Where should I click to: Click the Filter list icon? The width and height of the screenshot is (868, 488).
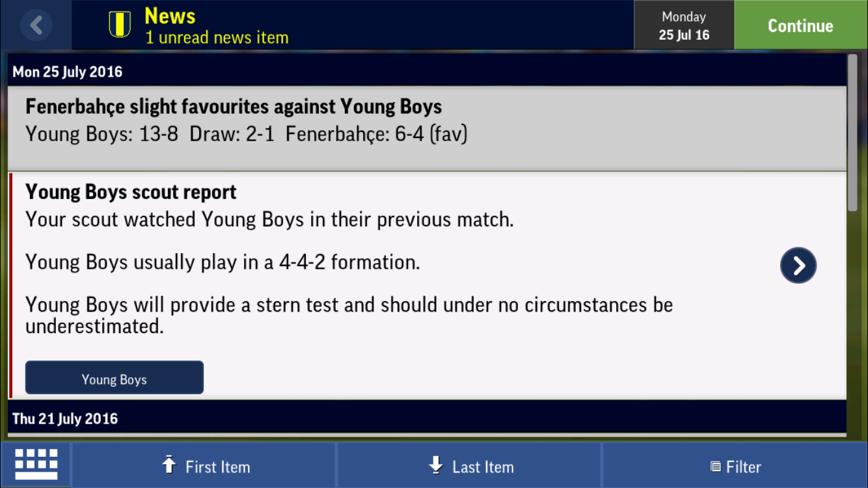point(715,467)
